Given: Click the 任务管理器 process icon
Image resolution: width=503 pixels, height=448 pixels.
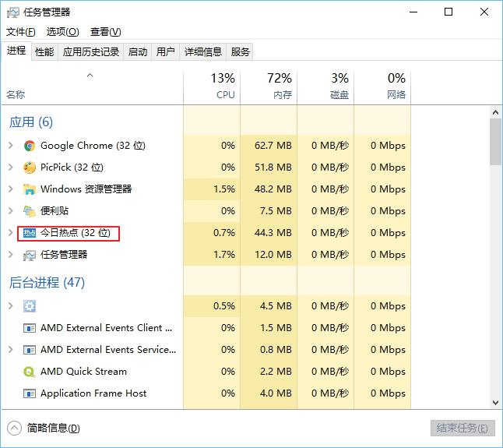Looking at the screenshot, I should click(30, 255).
